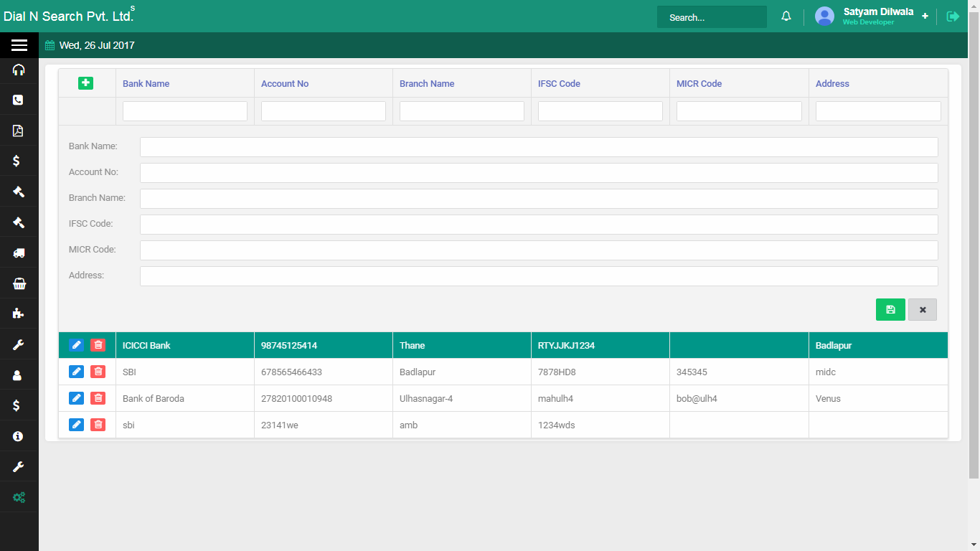Cancel the form with the X button
This screenshot has height=551, width=980.
[923, 309]
